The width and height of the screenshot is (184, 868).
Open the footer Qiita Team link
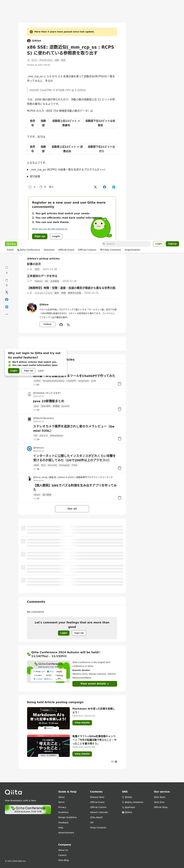click(160, 797)
